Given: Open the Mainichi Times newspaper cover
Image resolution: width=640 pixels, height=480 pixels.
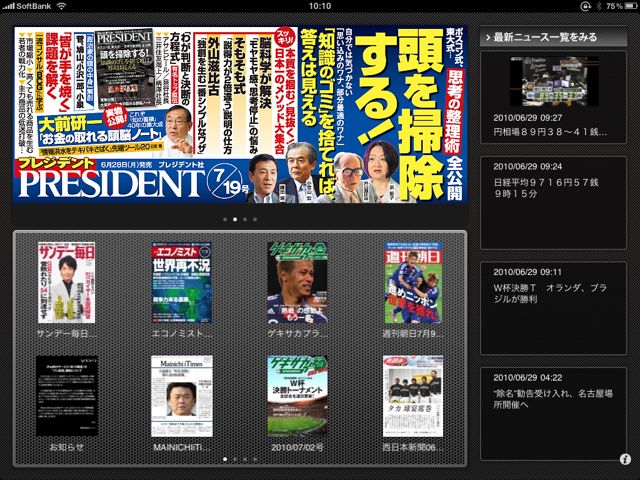Looking at the screenshot, I should 182,396.
